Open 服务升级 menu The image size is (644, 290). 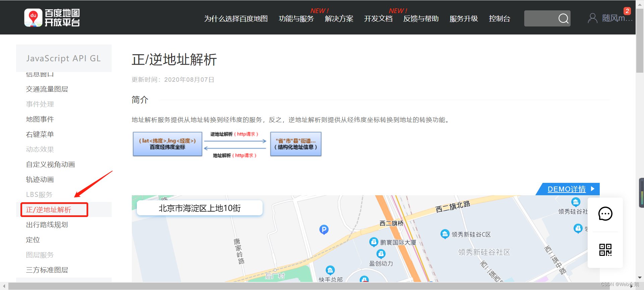click(464, 19)
